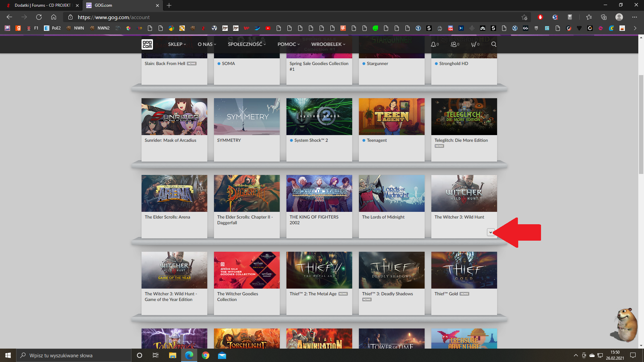Open the taskbar clock and date

point(615,355)
